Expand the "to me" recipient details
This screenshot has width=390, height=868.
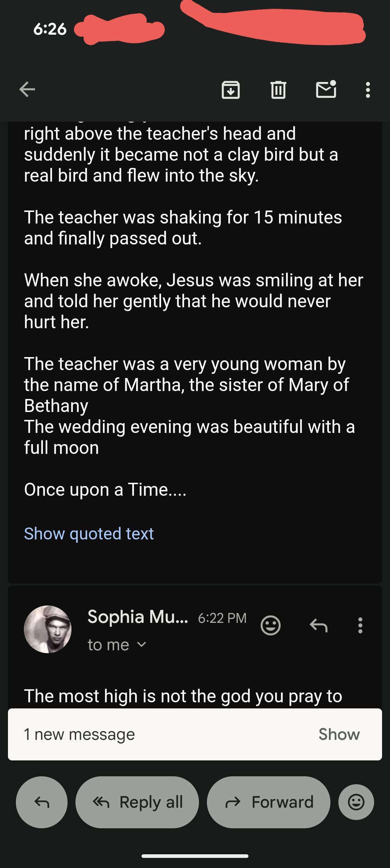click(117, 645)
